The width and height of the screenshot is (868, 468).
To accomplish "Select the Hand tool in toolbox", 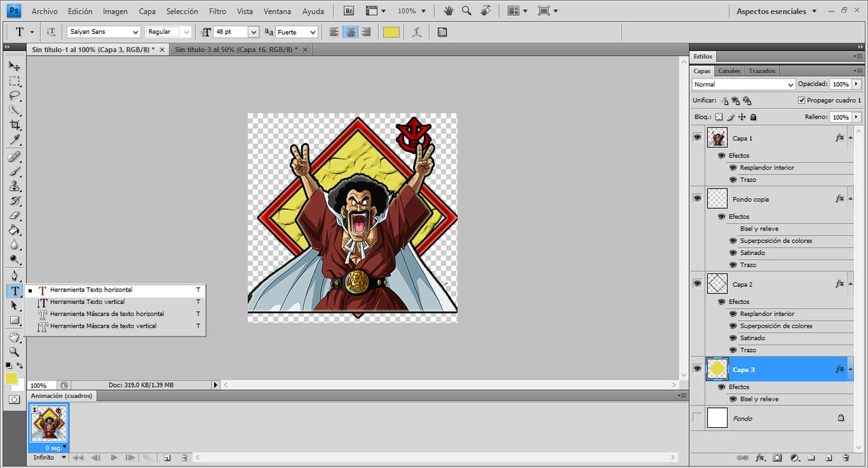I will pyautogui.click(x=14, y=337).
